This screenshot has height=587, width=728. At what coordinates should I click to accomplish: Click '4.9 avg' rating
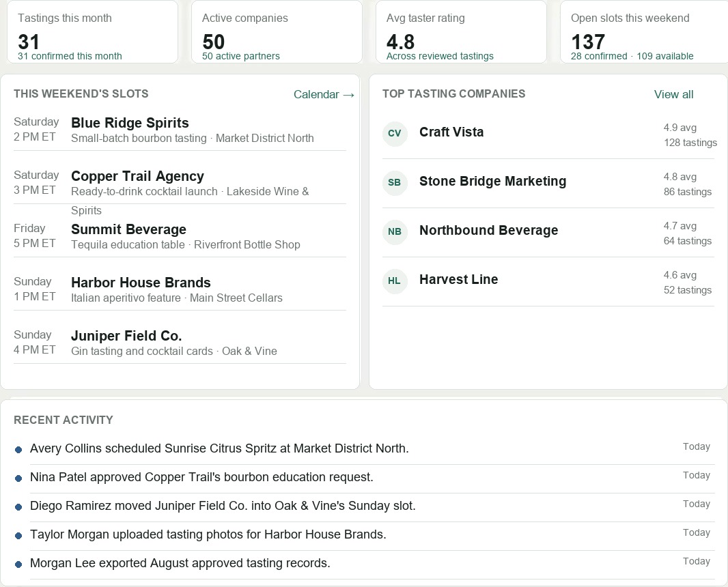(x=680, y=128)
